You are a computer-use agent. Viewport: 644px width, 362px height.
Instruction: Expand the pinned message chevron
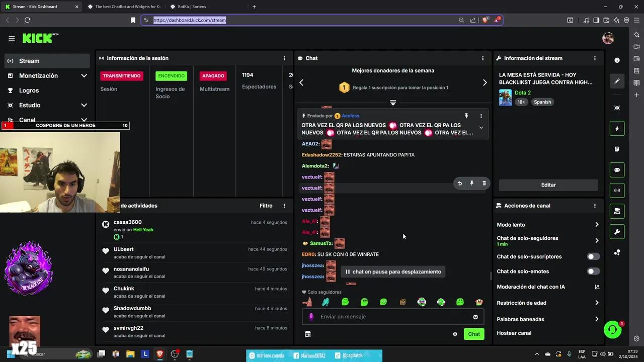481,128
